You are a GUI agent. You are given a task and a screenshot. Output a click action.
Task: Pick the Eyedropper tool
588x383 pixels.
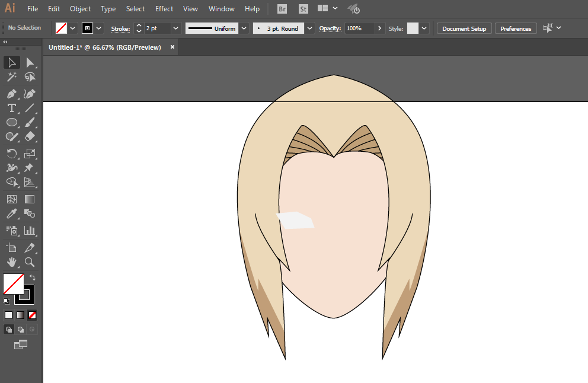12,214
